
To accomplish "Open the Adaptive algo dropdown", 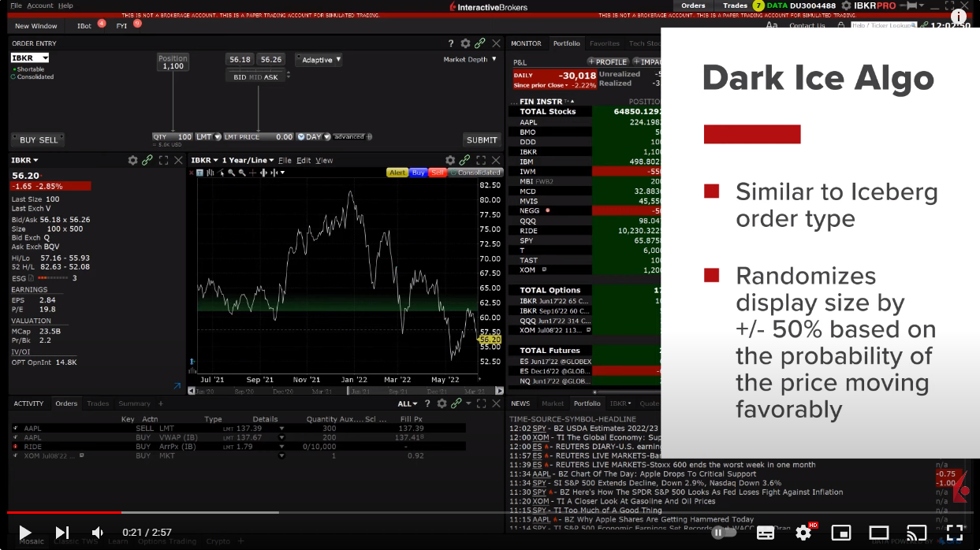I will (319, 59).
